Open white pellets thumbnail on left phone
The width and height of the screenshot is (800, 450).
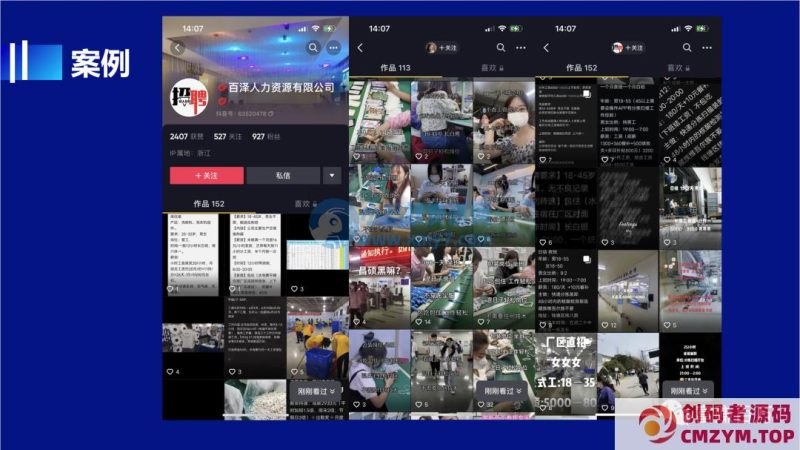pos(255,400)
